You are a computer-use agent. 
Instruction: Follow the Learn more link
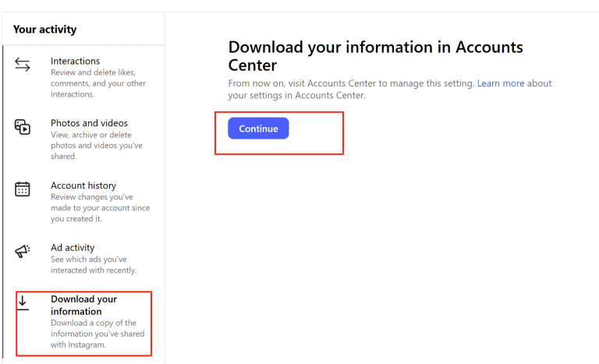click(500, 83)
